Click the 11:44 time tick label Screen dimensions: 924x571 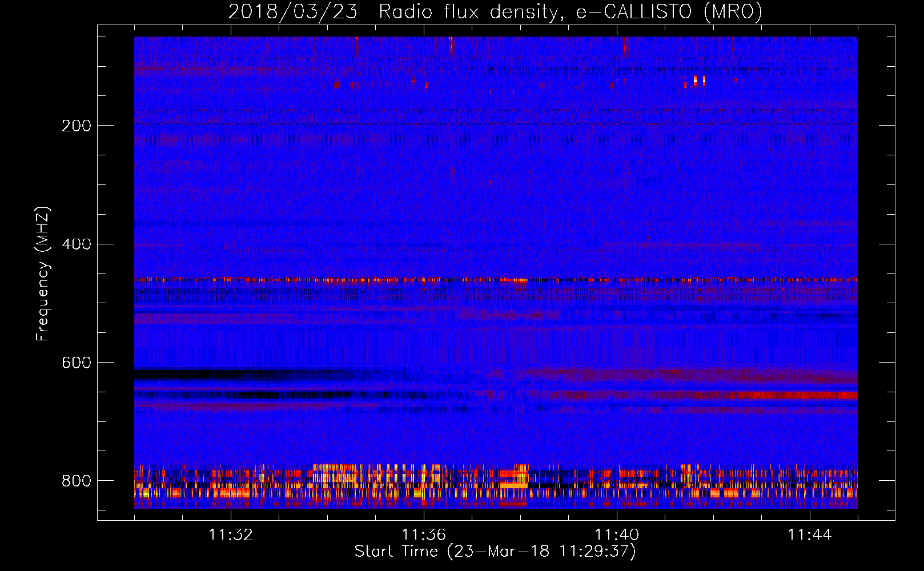pyautogui.click(x=810, y=534)
